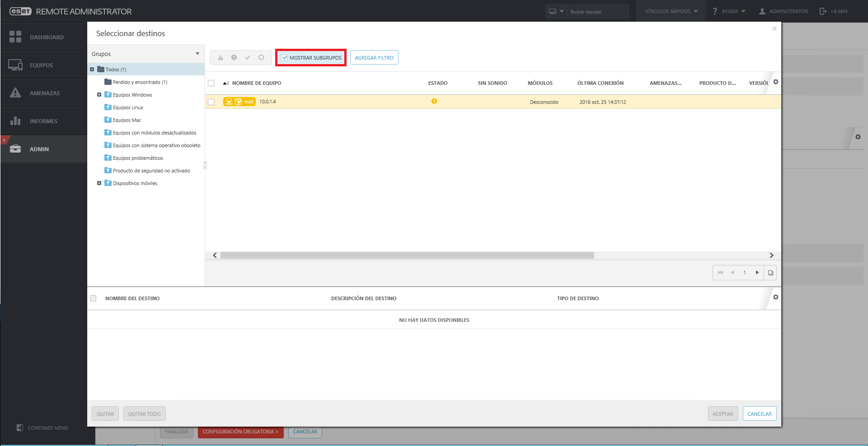
Task: Click the Buscar equipo search field
Action: [597, 11]
